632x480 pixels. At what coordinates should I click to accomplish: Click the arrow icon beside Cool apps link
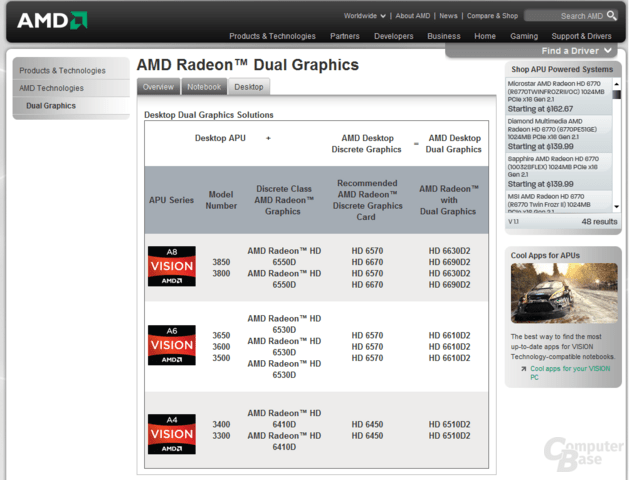coord(523,369)
